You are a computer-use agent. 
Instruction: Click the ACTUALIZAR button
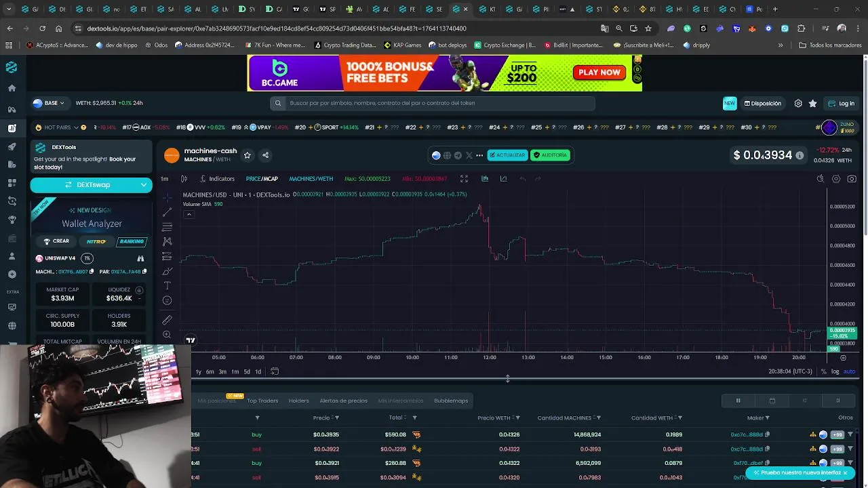[x=507, y=155]
